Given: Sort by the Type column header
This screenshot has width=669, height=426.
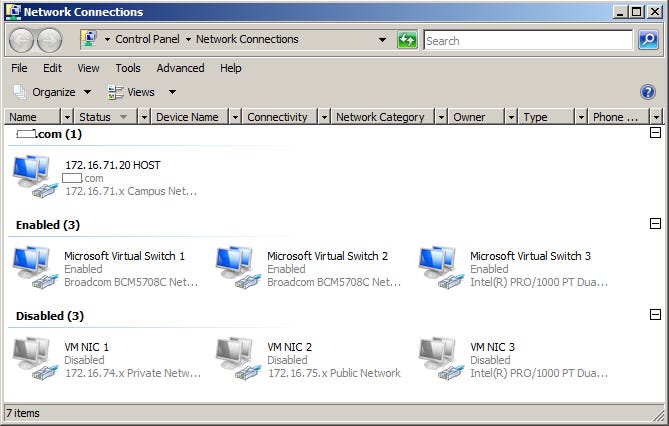Looking at the screenshot, I should (546, 117).
